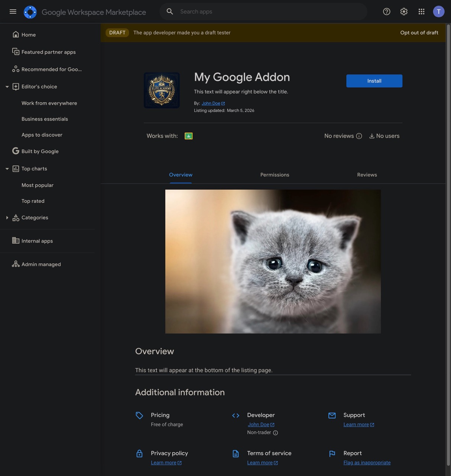Screen dimensions: 451x476
Task: Open the settings gear icon
Action: pos(403,11)
